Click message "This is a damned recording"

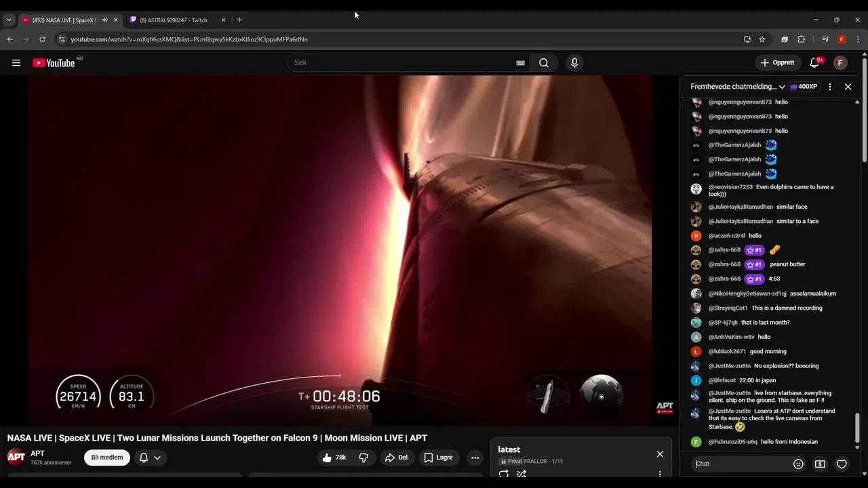787,308
